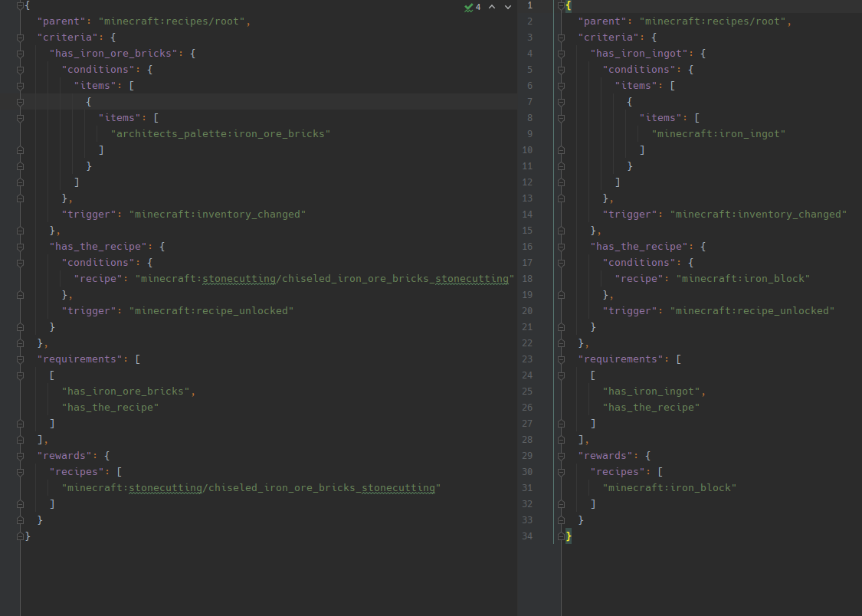Click "has_the_recipe" on numbered line 26
862x616 pixels.
[651, 408]
